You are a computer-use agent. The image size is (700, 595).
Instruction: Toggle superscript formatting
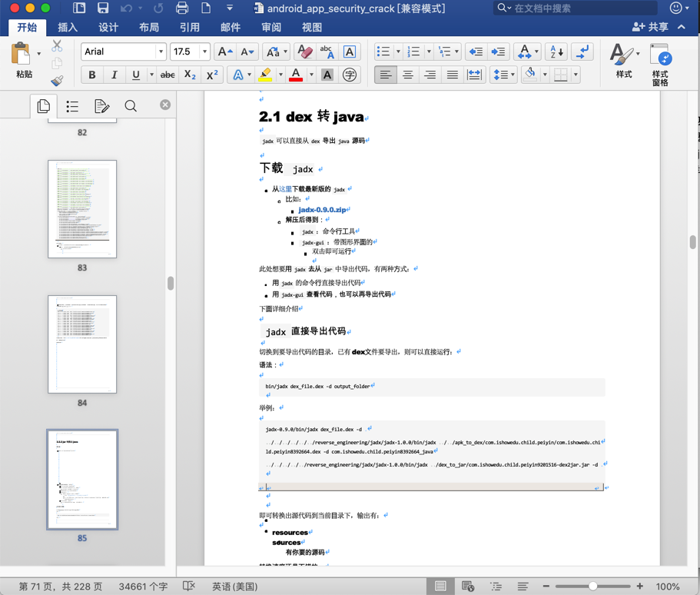click(x=212, y=75)
